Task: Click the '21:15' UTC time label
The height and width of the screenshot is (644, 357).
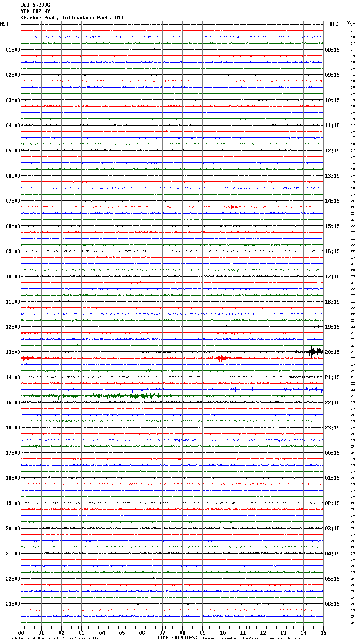Action: pos(332,377)
